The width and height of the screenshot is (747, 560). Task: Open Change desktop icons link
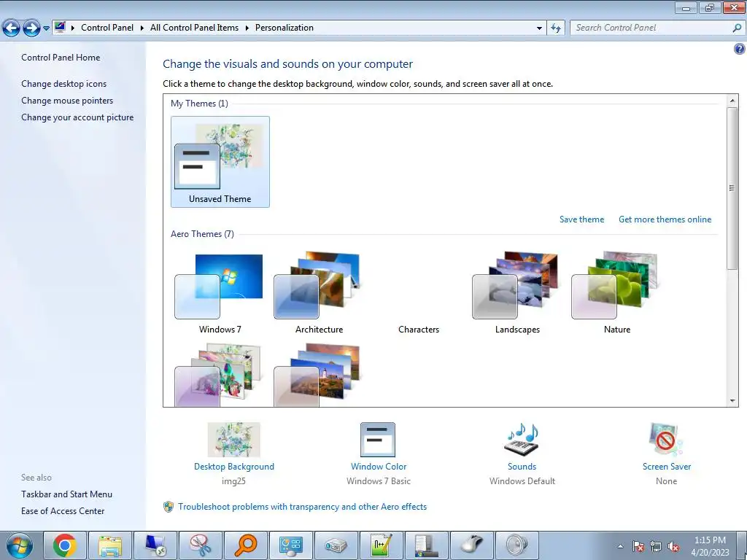[64, 83]
